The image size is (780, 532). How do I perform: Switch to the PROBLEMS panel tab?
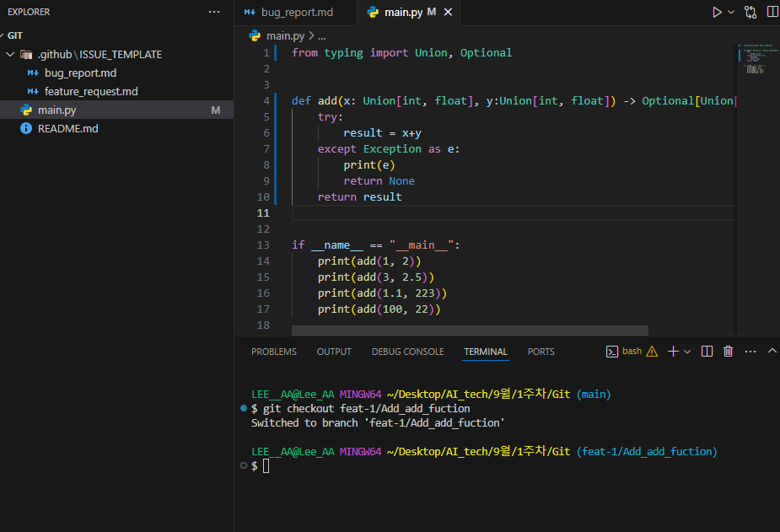point(273,352)
